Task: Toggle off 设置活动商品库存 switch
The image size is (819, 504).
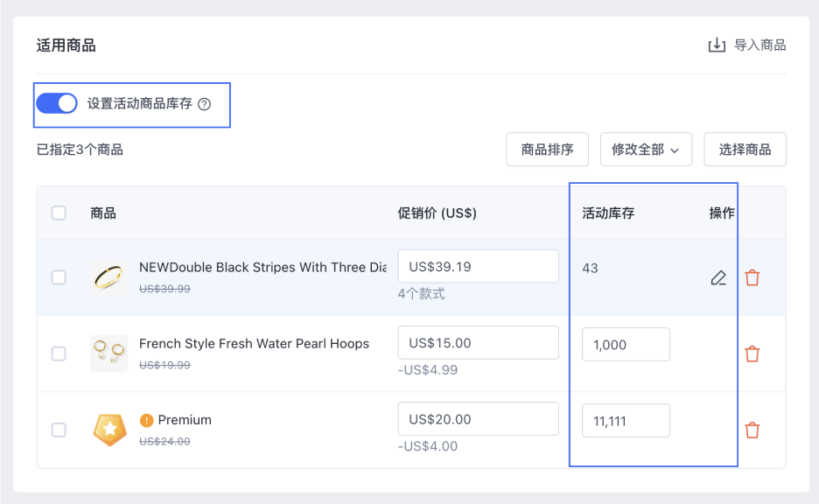Action: pyautogui.click(x=56, y=102)
